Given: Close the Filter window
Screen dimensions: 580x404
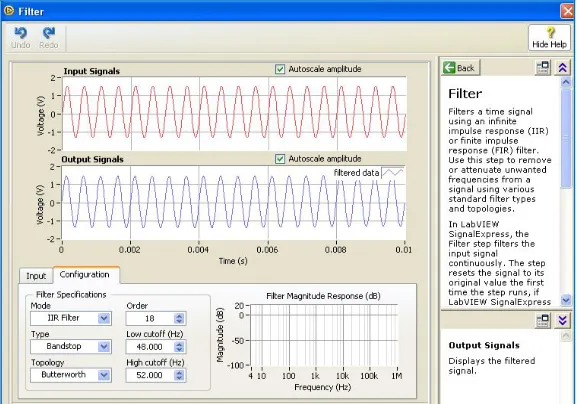Looking at the screenshot, I should coord(568,11).
